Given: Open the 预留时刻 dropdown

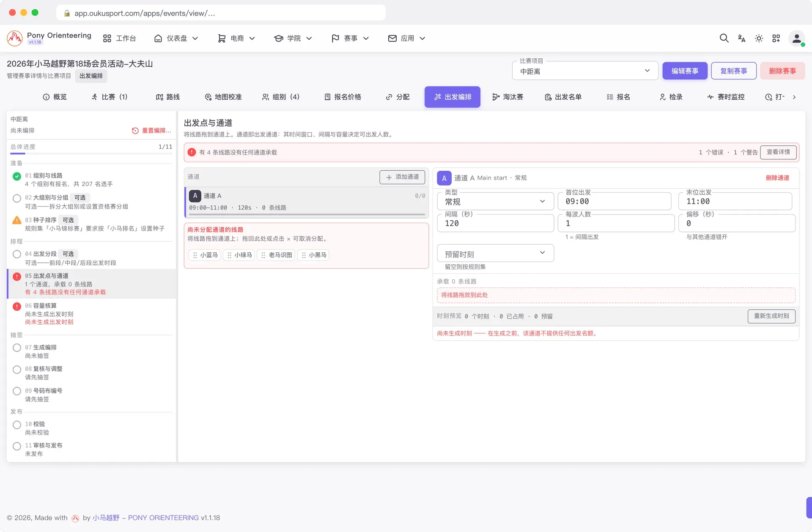Looking at the screenshot, I should coord(495,254).
